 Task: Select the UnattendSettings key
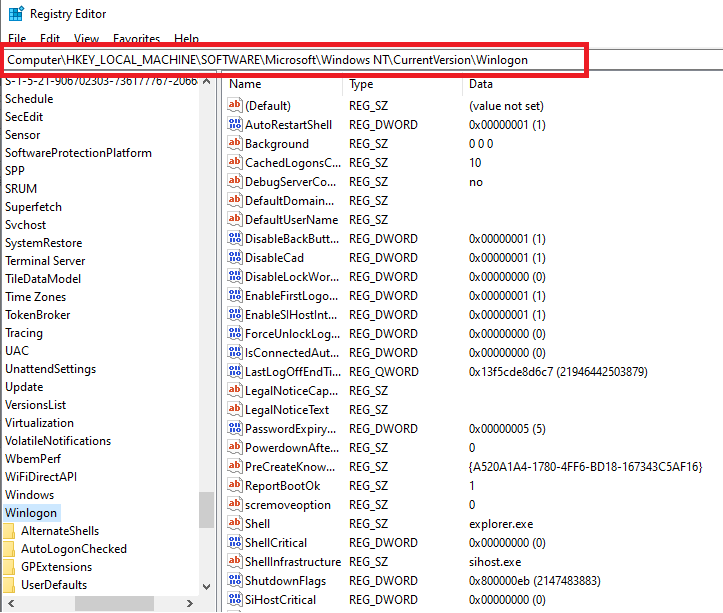click(51, 369)
